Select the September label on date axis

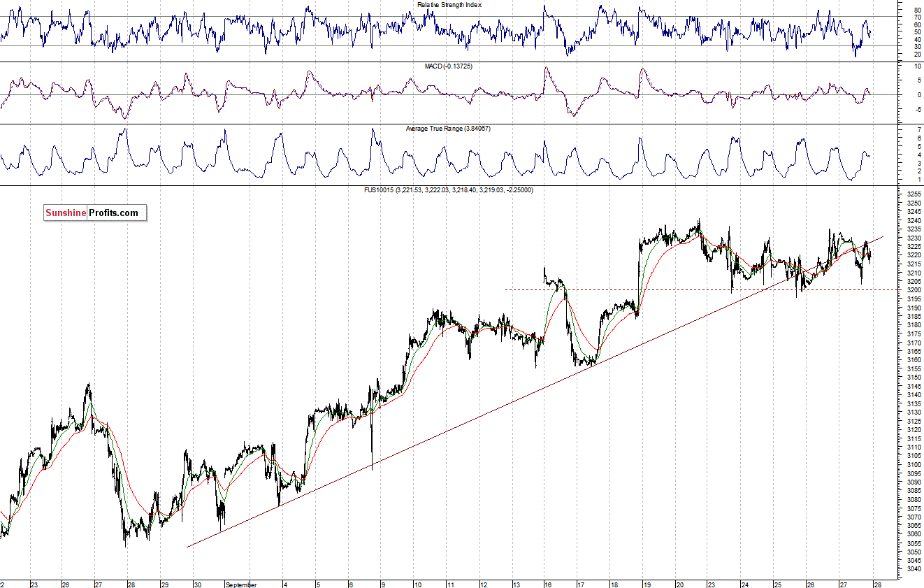click(x=241, y=584)
